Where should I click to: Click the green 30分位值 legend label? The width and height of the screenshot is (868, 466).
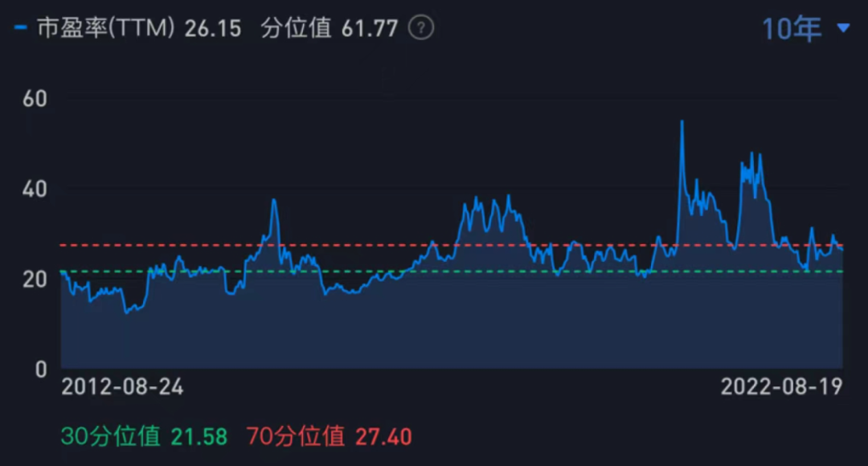click(x=111, y=436)
